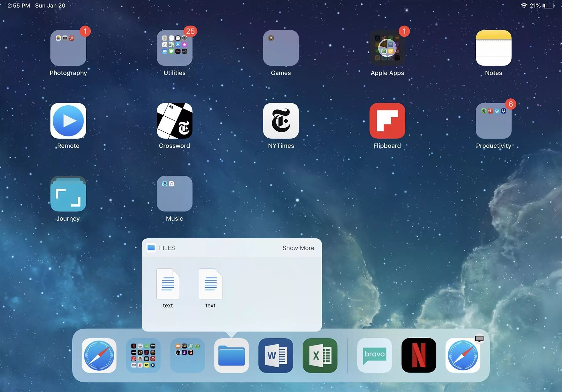
Task: Tap the Sun Jan 20 date in the status bar
Action: (50, 6)
